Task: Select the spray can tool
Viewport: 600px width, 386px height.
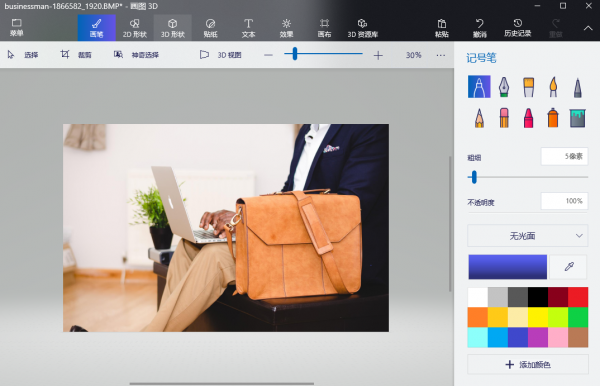Action: [553, 118]
